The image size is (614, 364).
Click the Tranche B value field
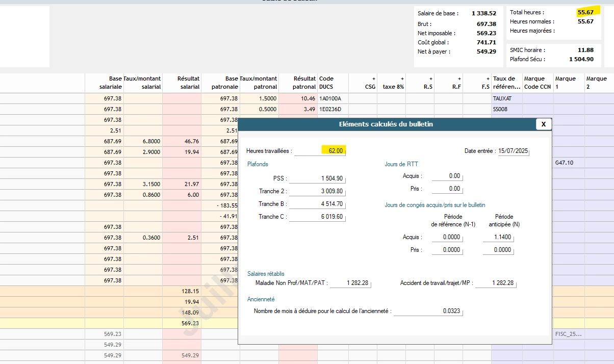(316, 204)
